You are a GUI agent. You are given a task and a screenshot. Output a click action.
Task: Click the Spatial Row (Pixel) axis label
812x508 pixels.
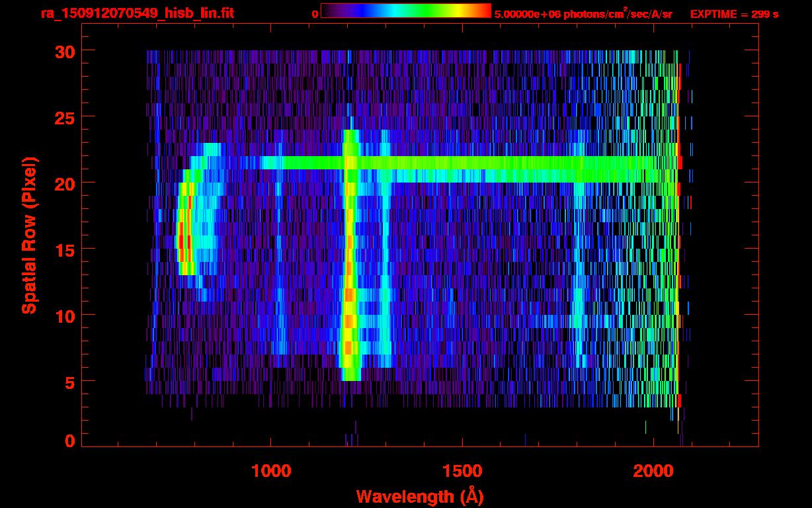[x=29, y=235]
